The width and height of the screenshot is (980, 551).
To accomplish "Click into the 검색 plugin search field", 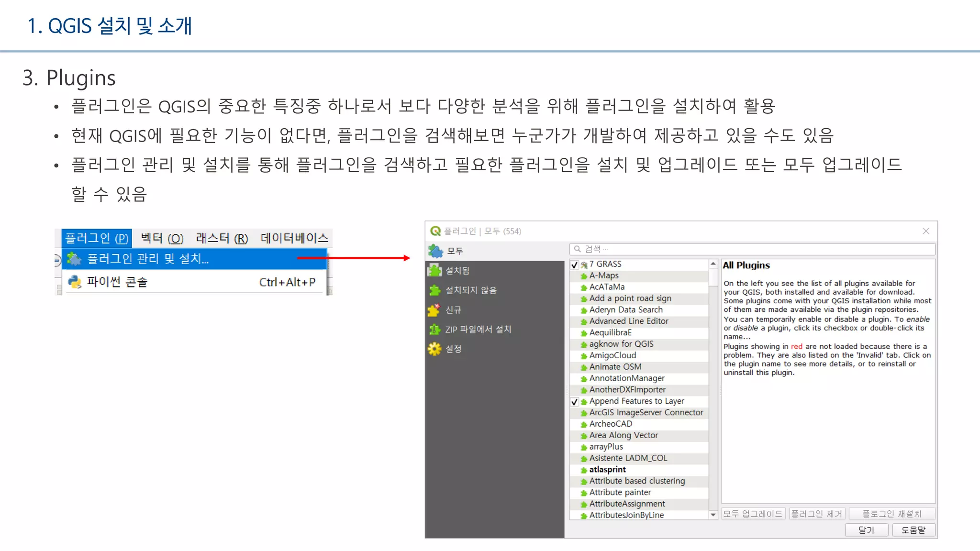I will click(752, 249).
